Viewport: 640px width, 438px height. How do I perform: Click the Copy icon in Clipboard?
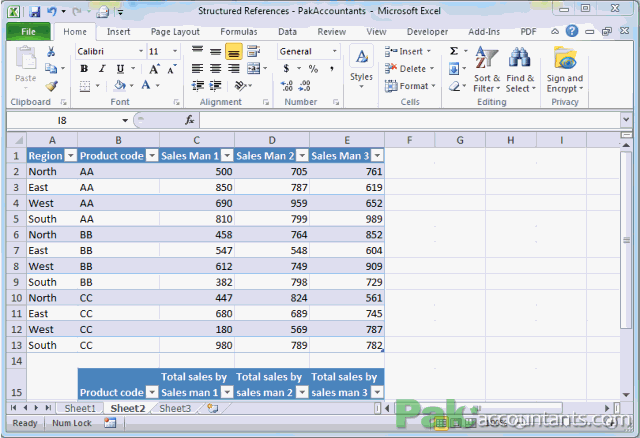(x=51, y=68)
